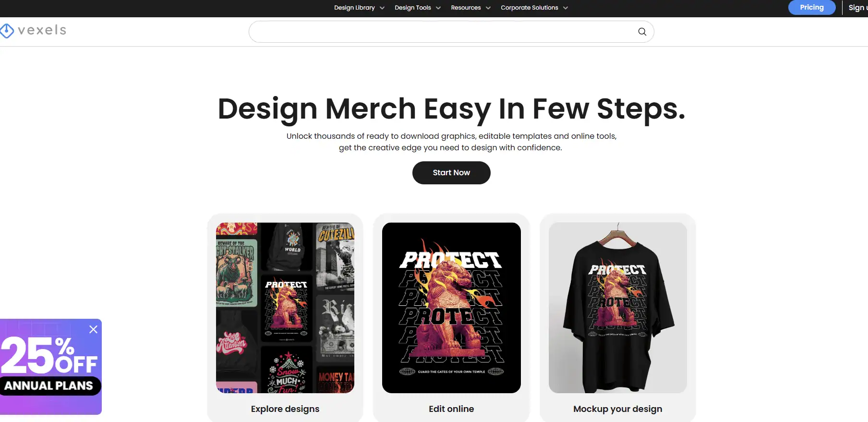The height and width of the screenshot is (422, 868).
Task: Expand the Design Tools chevron
Action: pos(438,8)
